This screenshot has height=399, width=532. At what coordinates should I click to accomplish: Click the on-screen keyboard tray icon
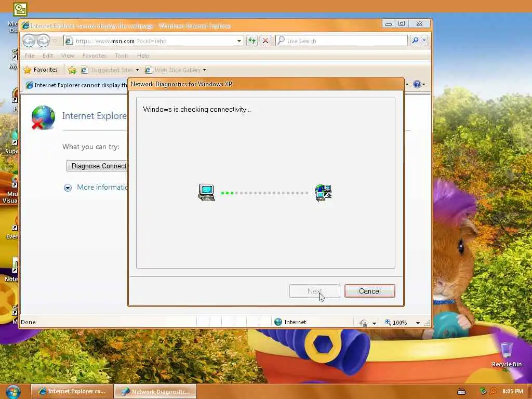(x=461, y=392)
